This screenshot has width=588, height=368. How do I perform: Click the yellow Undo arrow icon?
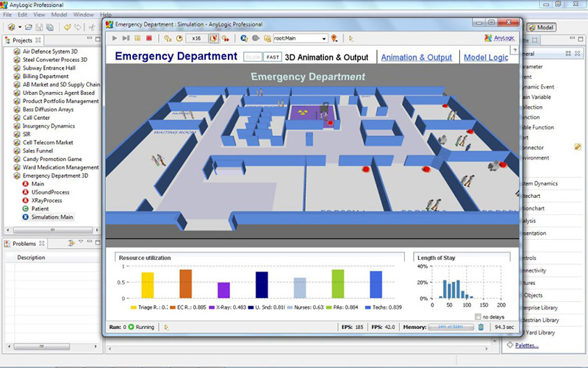click(x=67, y=27)
